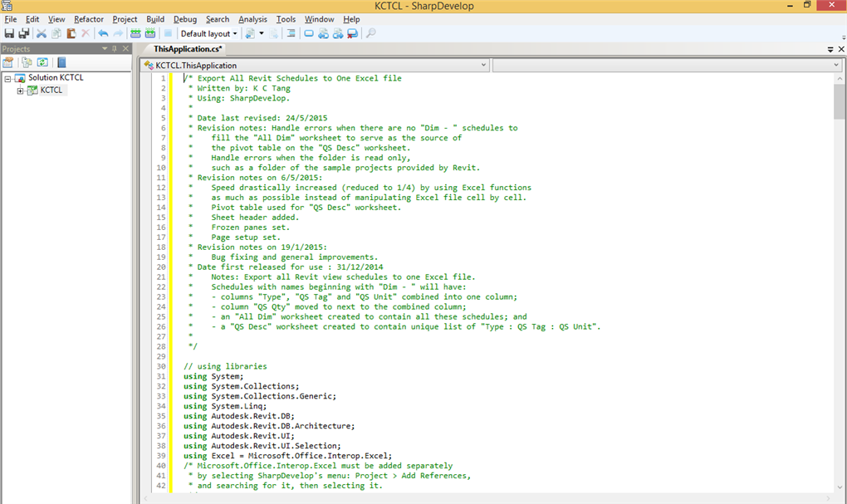Click Projects panel refresh icon

click(42, 62)
